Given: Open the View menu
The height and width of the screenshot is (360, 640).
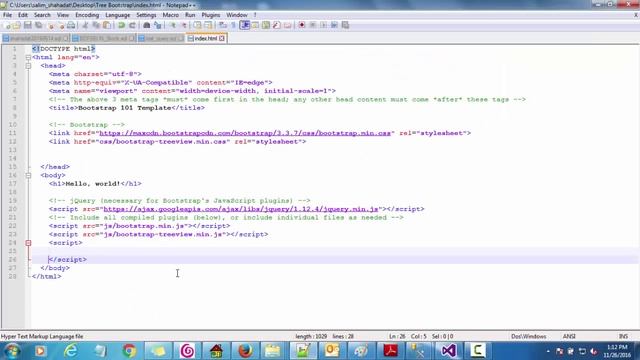Looking at the screenshot, I should (x=63, y=15).
